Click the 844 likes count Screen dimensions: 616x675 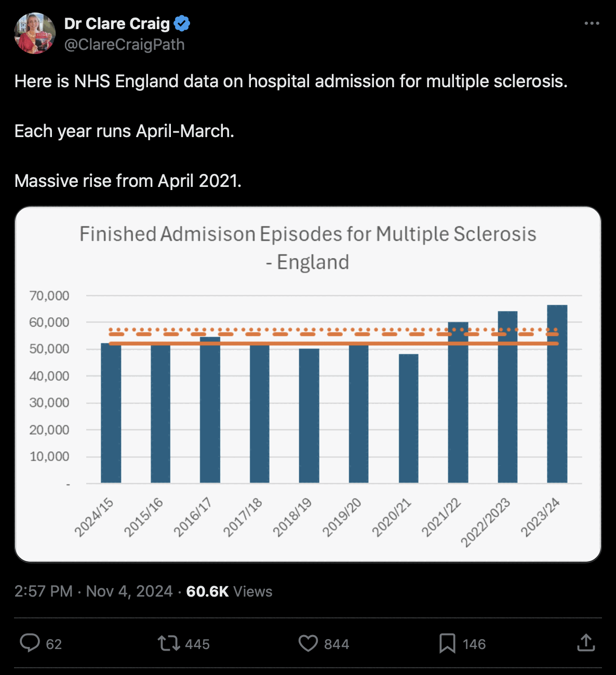point(337,644)
